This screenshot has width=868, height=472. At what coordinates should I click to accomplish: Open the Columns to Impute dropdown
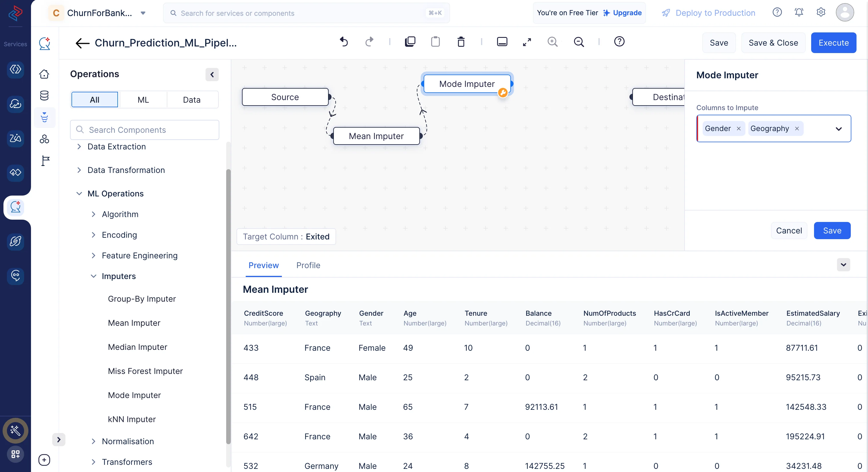[x=838, y=128]
